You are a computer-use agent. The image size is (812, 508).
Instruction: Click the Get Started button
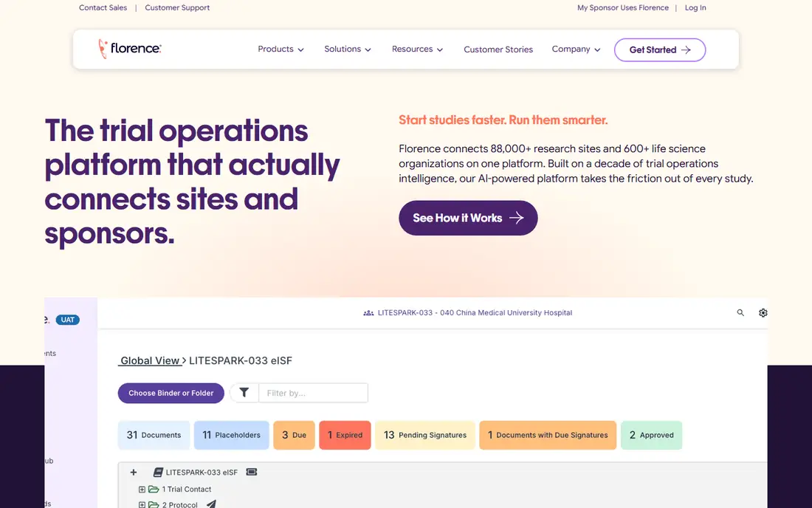pos(660,49)
